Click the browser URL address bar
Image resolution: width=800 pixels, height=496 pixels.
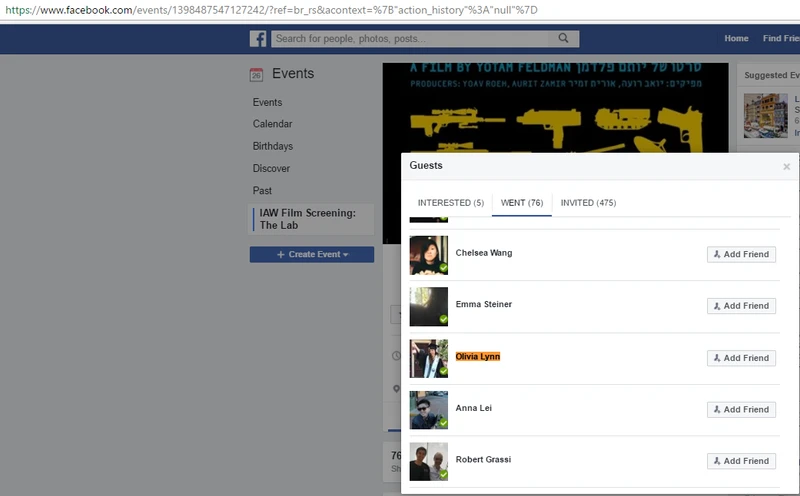(x=400, y=10)
